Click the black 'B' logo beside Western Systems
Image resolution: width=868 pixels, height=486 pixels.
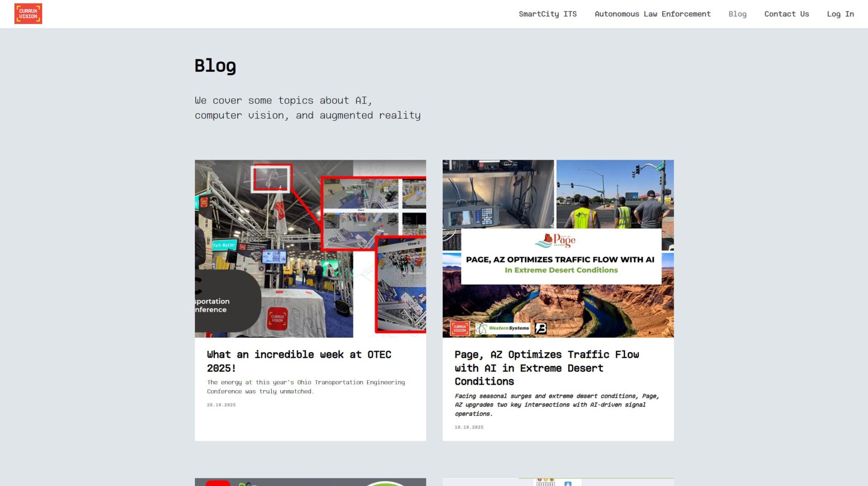pyautogui.click(x=541, y=328)
